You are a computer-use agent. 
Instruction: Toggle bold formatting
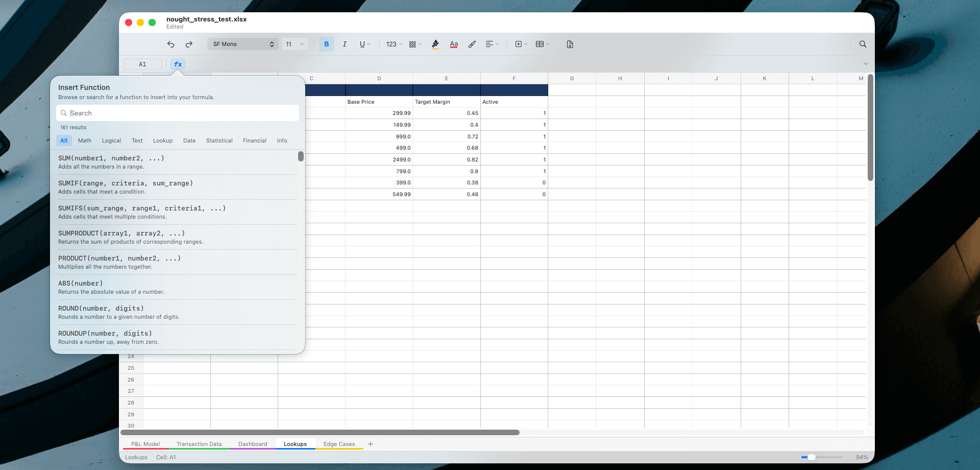[x=326, y=44]
